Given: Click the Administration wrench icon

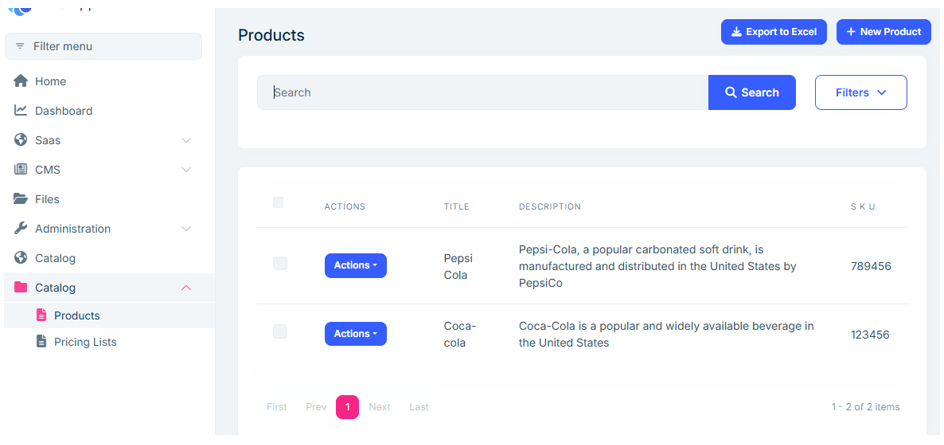Looking at the screenshot, I should coord(20,229).
